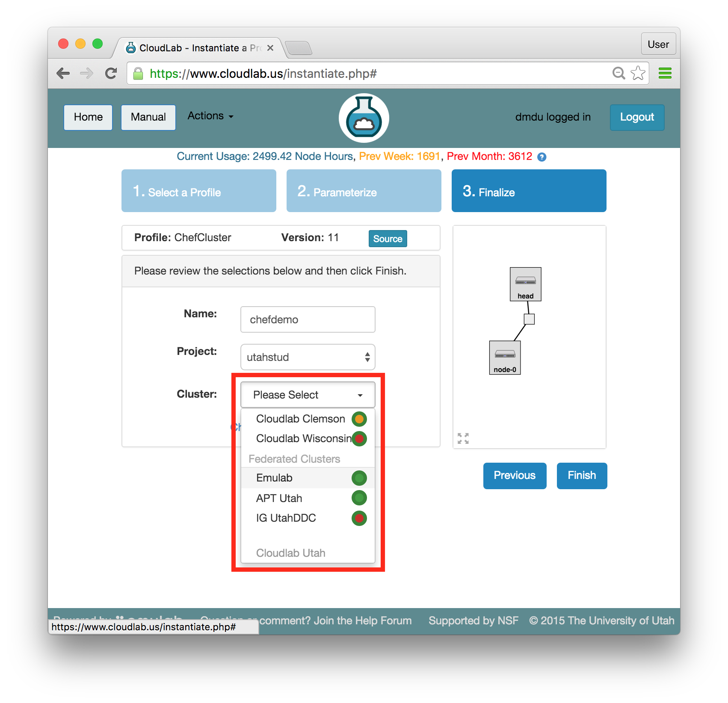Open the Actions dropdown menu
This screenshot has height=703, width=728.
tap(210, 116)
